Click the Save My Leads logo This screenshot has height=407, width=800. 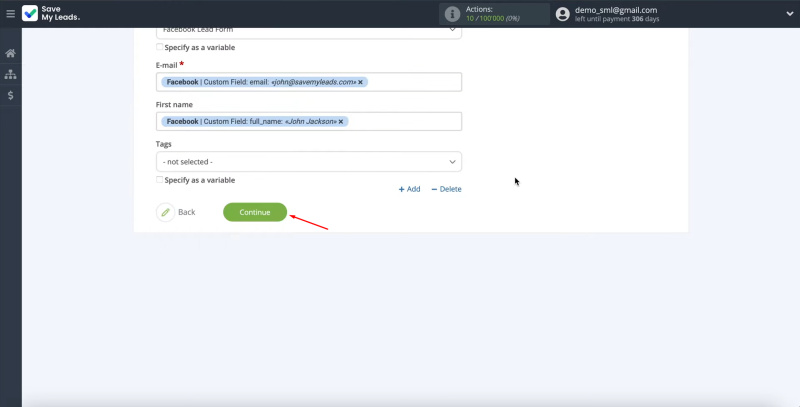51,14
